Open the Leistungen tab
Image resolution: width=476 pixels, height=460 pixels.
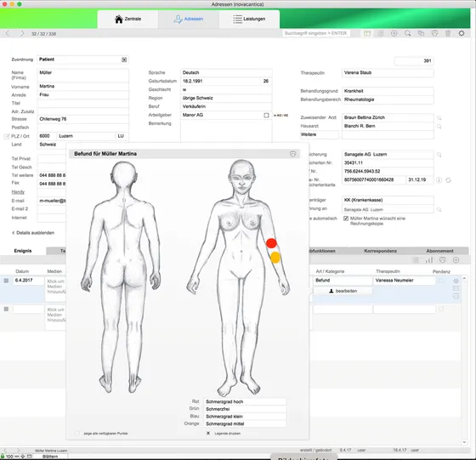tap(249, 19)
